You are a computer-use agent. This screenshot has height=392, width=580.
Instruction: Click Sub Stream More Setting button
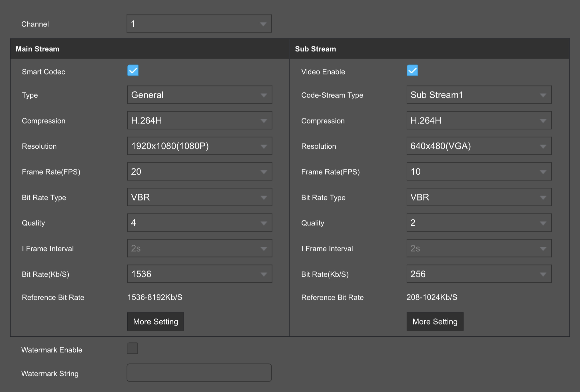435,321
